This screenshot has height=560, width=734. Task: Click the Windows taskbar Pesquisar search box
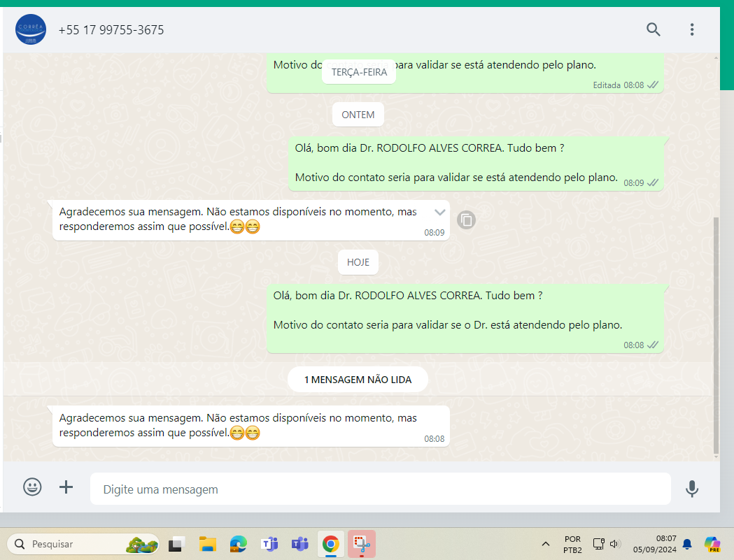click(x=83, y=544)
